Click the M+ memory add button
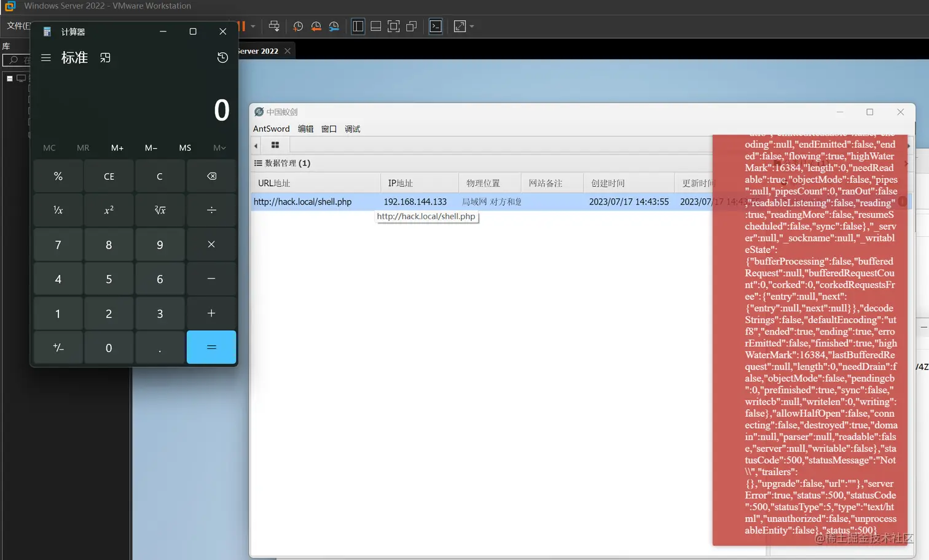Image resolution: width=929 pixels, height=560 pixels. click(x=117, y=148)
